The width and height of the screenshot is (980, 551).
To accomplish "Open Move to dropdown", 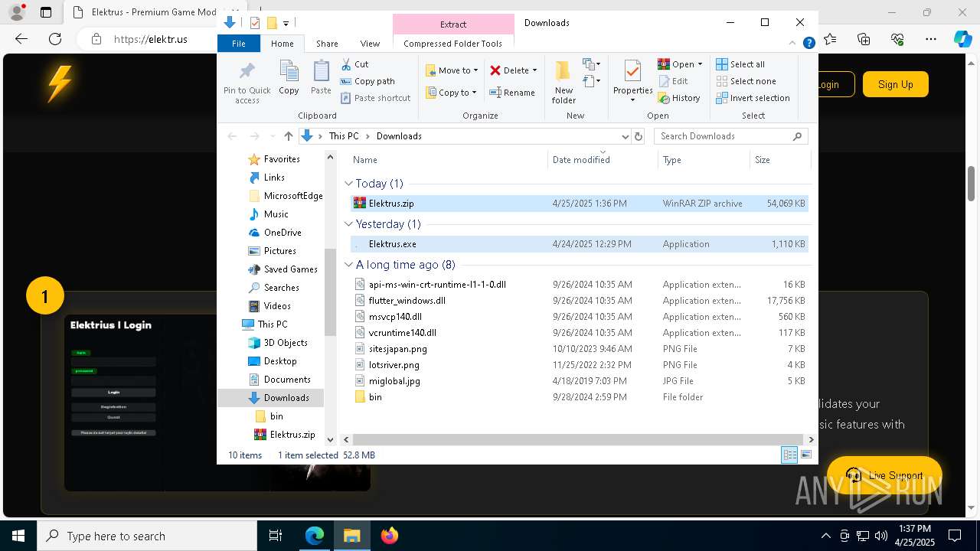I will (x=452, y=70).
